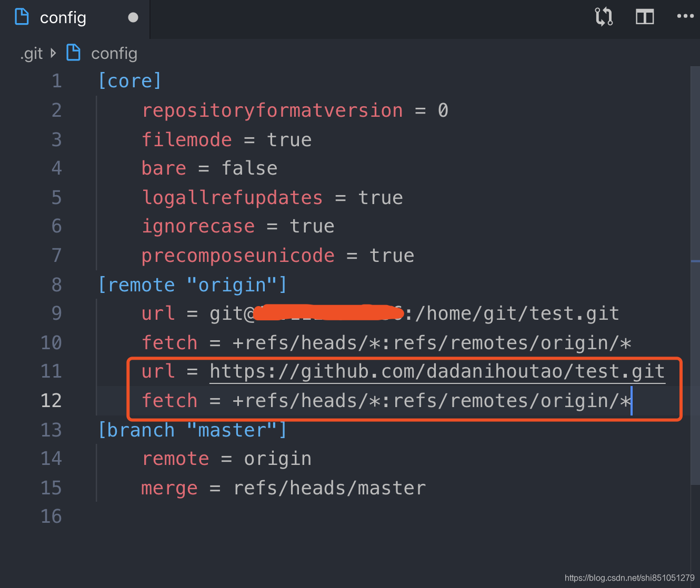Click /home/git/test.git path on line 9
700x588 pixels.
(517, 313)
